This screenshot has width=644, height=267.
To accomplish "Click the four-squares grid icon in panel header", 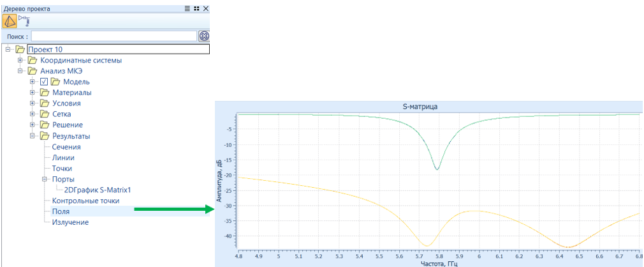I will pos(196,8).
